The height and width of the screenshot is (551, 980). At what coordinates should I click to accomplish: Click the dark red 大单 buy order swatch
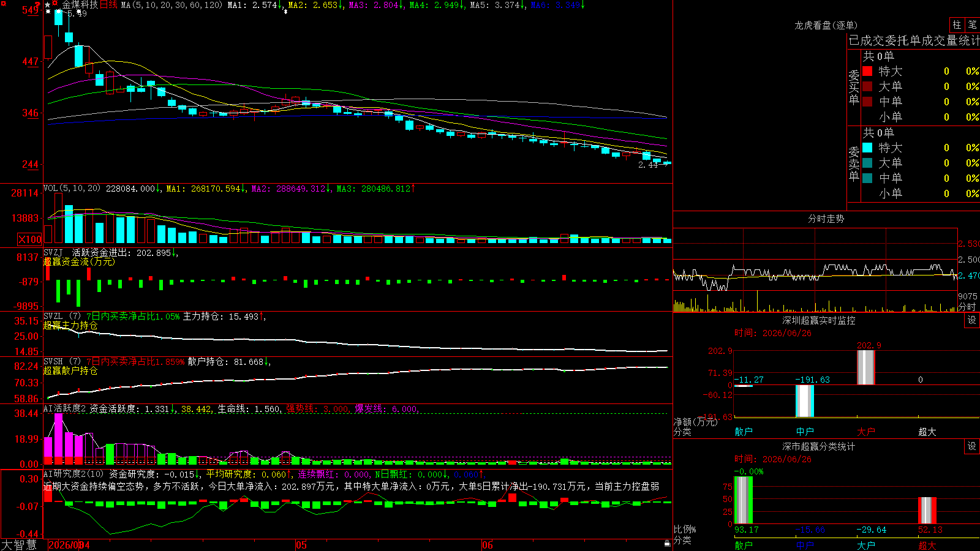click(867, 86)
